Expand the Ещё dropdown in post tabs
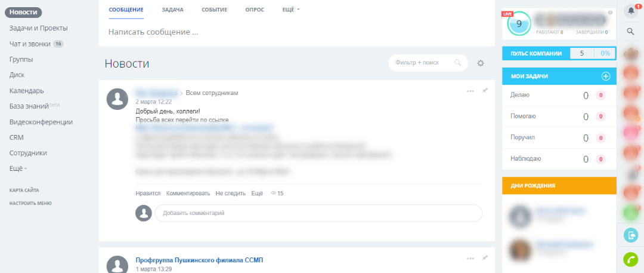This screenshot has width=644, height=273. pyautogui.click(x=292, y=10)
